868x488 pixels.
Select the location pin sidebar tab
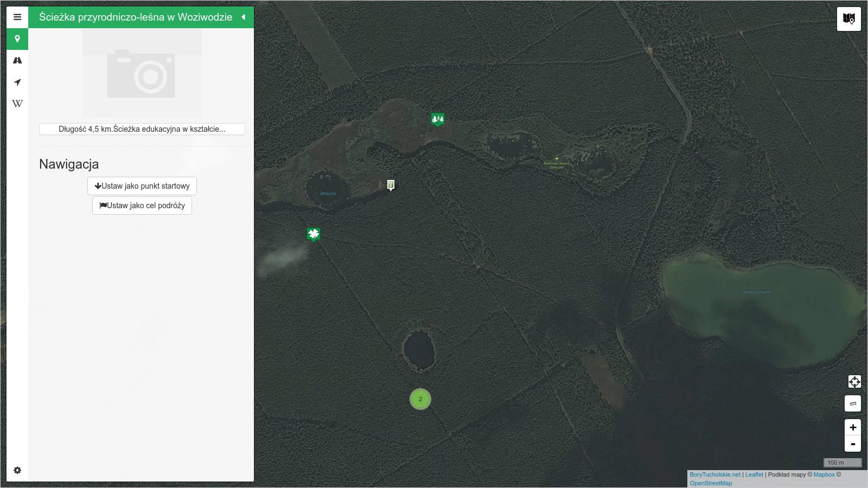(17, 39)
